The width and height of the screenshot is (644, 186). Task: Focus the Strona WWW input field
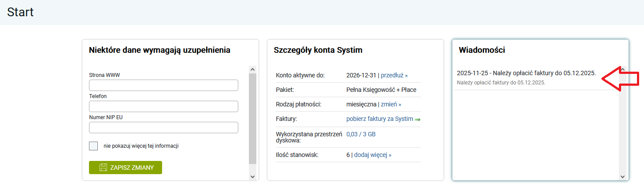[x=163, y=85]
